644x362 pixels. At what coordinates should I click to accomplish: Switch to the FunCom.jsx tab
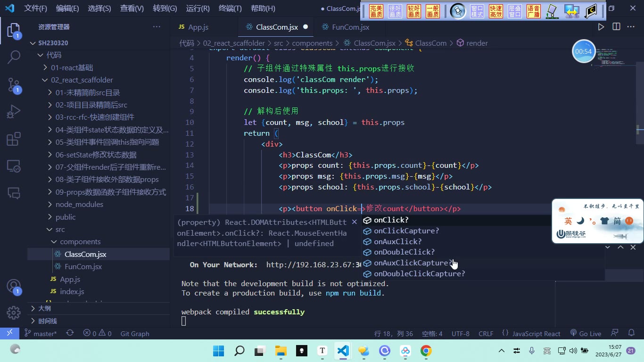[350, 27]
